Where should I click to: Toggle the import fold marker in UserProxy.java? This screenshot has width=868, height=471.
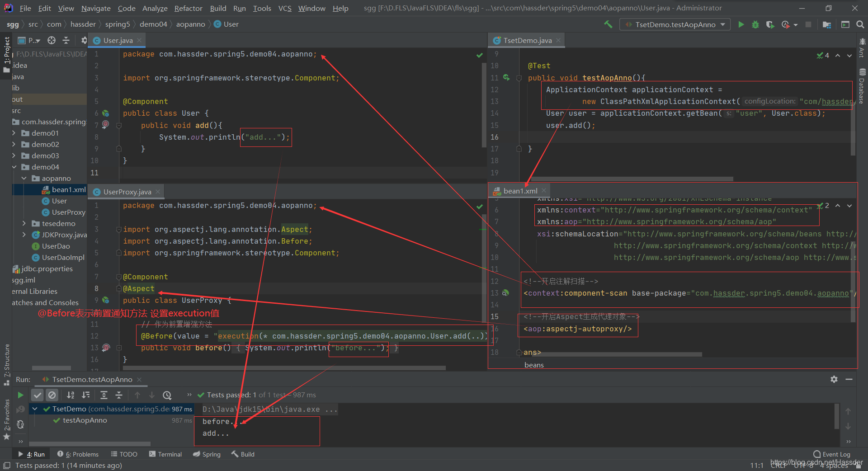coord(119,230)
